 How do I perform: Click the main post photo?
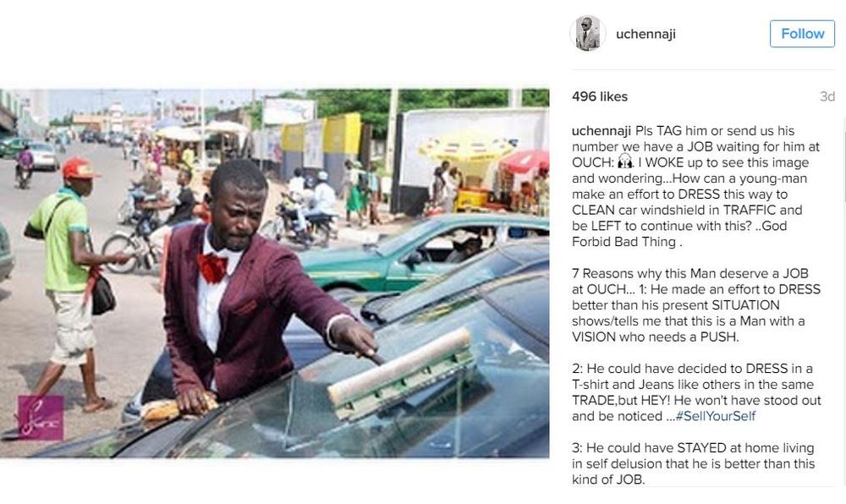275,273
